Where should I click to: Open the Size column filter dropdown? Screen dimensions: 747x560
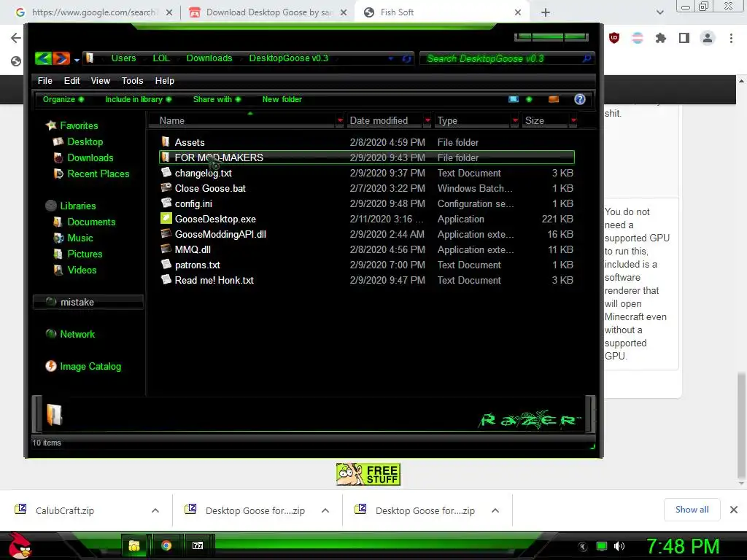[573, 120]
